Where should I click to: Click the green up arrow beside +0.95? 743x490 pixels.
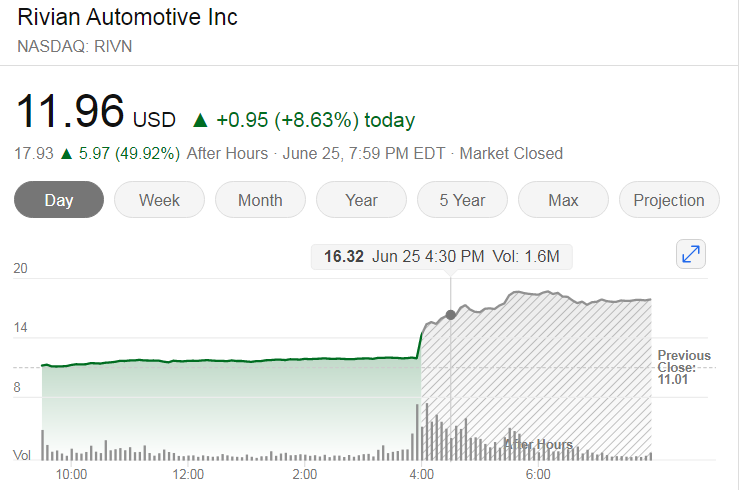(x=200, y=121)
